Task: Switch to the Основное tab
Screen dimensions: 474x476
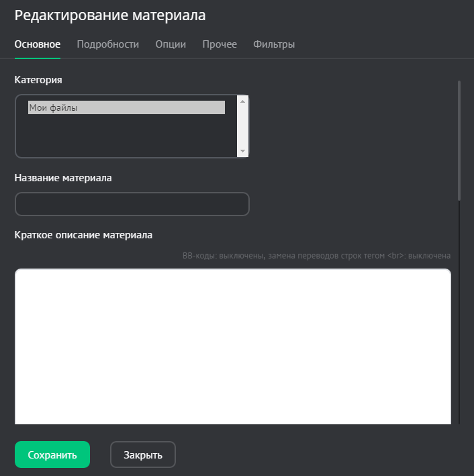Action: (38, 44)
